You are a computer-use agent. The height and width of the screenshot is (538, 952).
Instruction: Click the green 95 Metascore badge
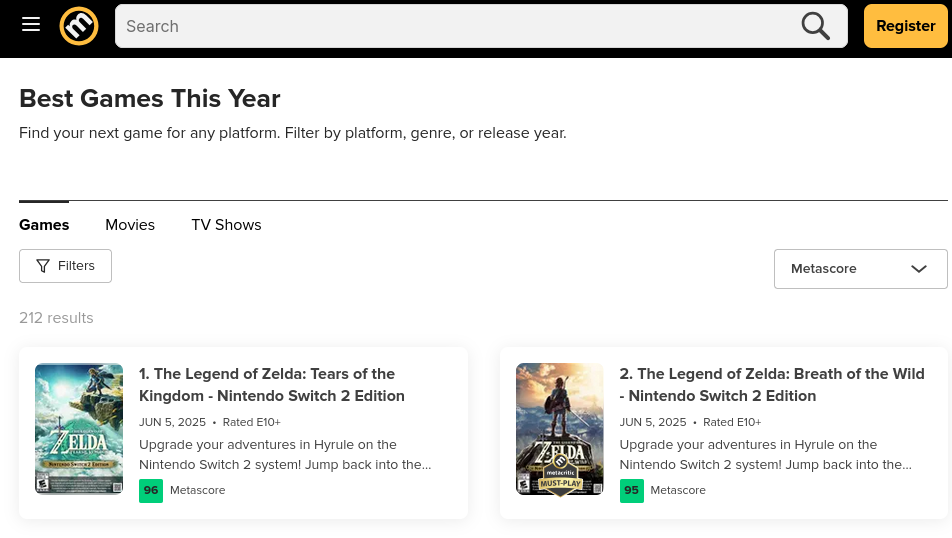point(631,491)
